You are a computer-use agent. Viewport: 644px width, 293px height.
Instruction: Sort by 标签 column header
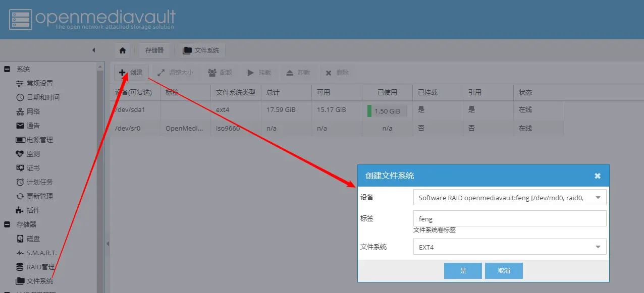click(x=185, y=92)
